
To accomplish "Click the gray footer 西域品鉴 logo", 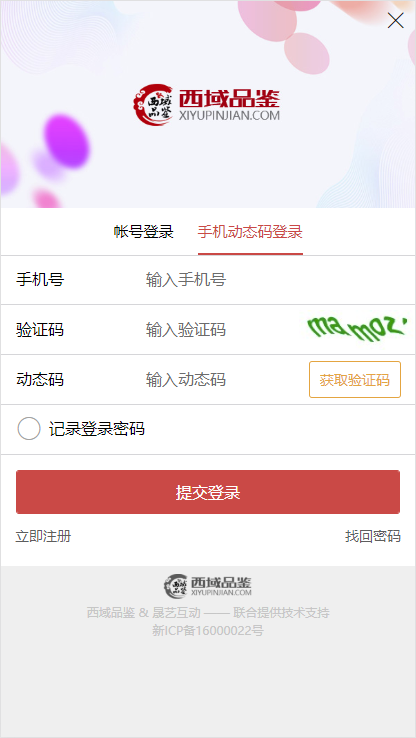I will [x=208, y=586].
